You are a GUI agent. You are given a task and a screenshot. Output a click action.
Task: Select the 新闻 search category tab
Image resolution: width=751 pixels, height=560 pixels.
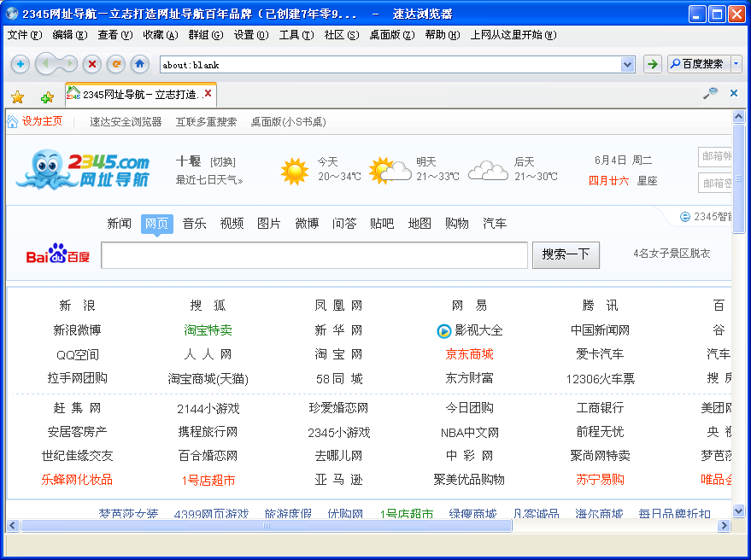pyautogui.click(x=119, y=224)
